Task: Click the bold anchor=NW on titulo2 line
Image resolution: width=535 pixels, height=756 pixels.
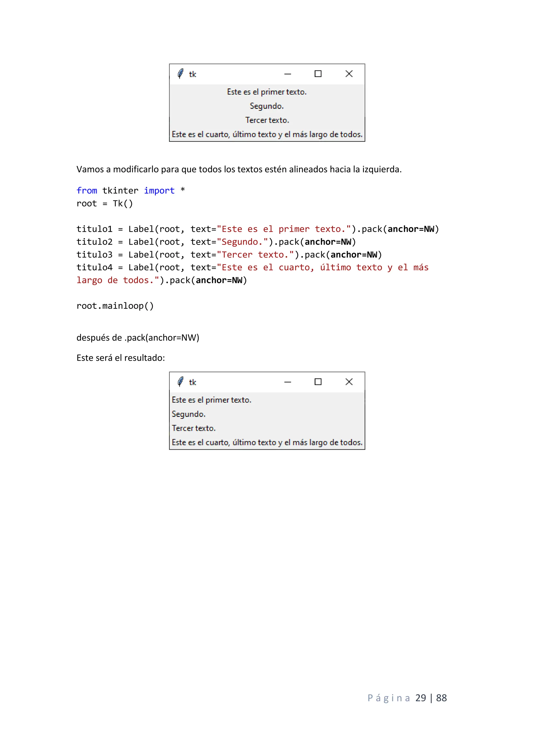Action: click(328, 242)
